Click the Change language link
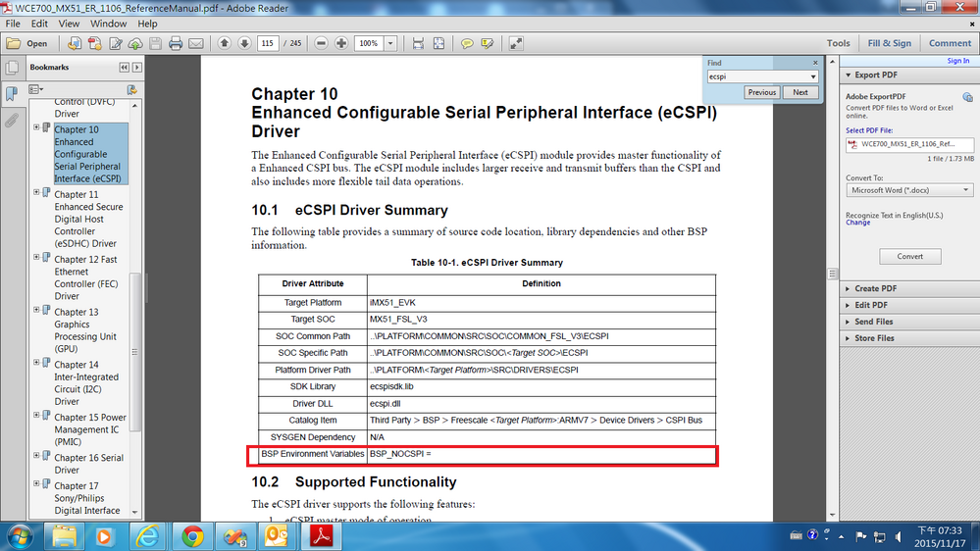The image size is (980, 551). [857, 223]
